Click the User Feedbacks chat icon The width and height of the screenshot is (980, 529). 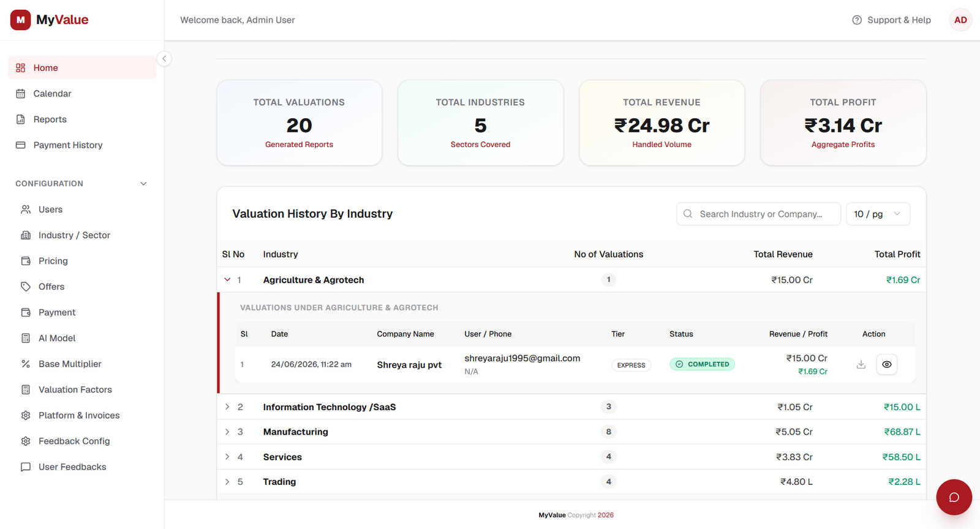[26, 466]
